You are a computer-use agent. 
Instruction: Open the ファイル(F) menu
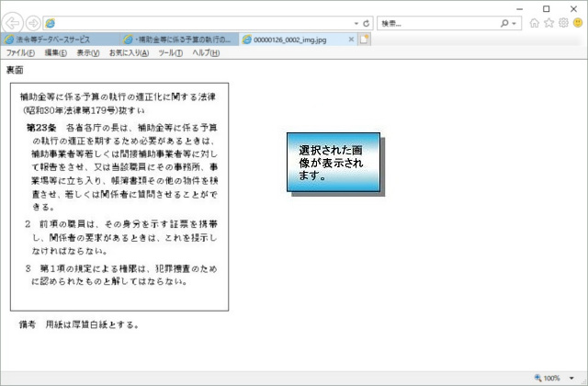tap(20, 53)
